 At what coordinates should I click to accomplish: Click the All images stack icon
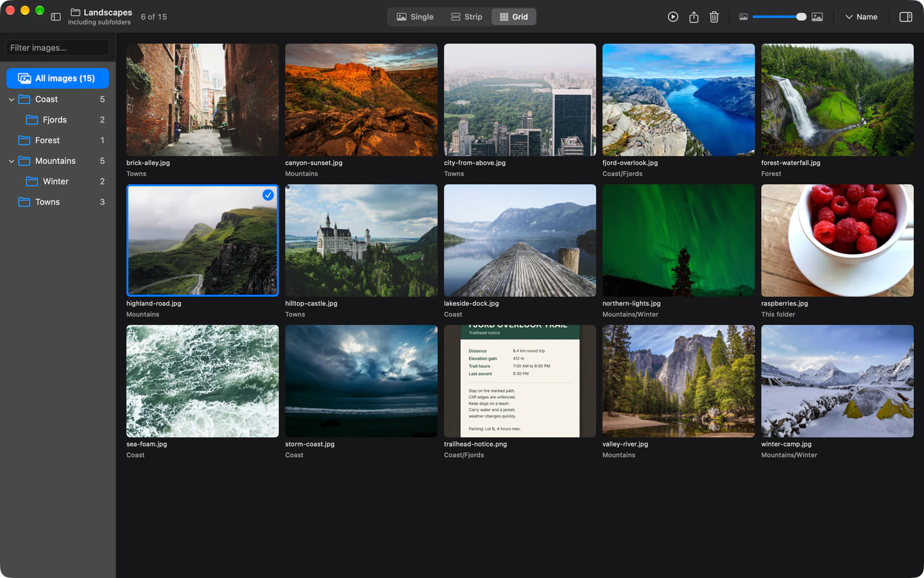point(24,78)
